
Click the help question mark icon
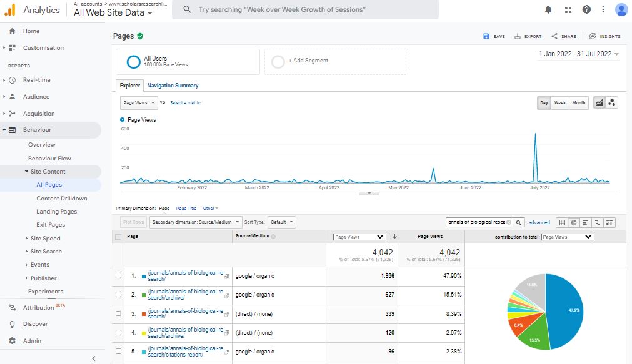pos(586,9)
